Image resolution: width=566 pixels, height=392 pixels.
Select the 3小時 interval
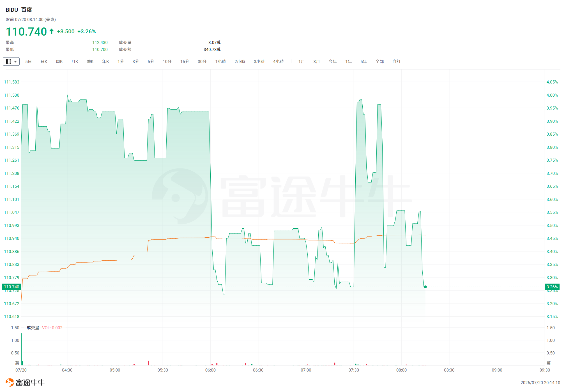click(259, 61)
